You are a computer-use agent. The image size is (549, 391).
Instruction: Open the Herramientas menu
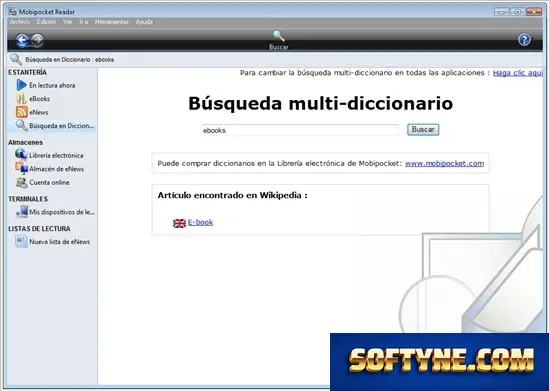pyautogui.click(x=112, y=22)
